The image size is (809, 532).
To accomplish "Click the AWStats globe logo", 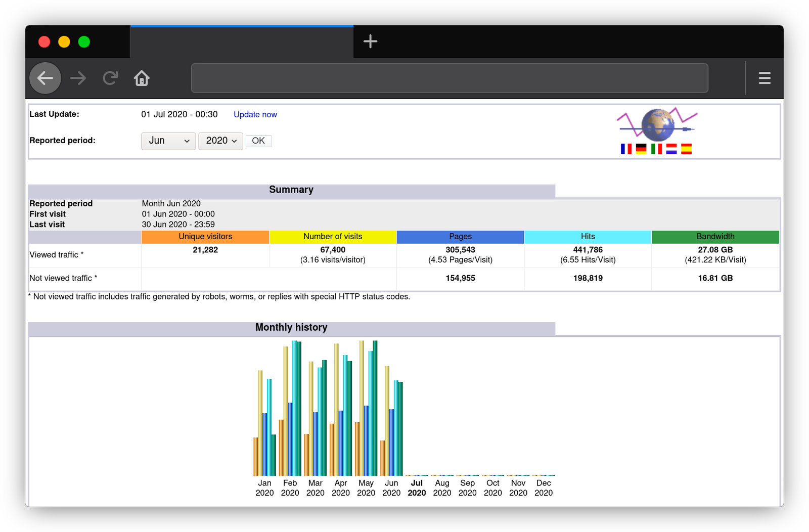I will click(x=657, y=125).
